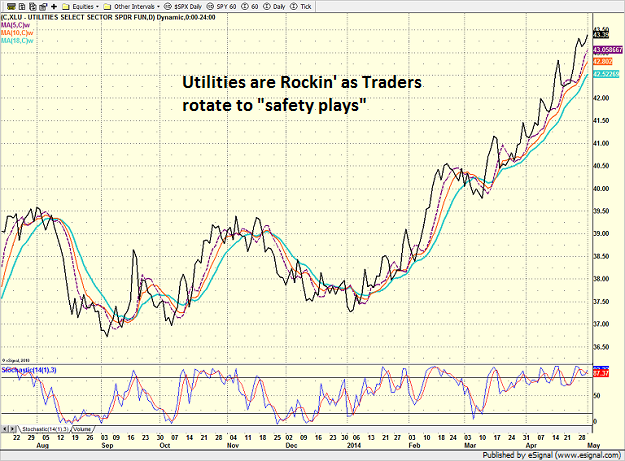625x461 pixels.
Task: Select the MA(5,C)w study label
Action: click(16, 25)
